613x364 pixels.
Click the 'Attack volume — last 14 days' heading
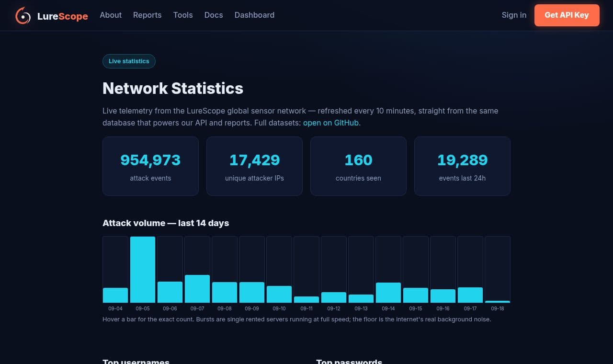coord(166,223)
